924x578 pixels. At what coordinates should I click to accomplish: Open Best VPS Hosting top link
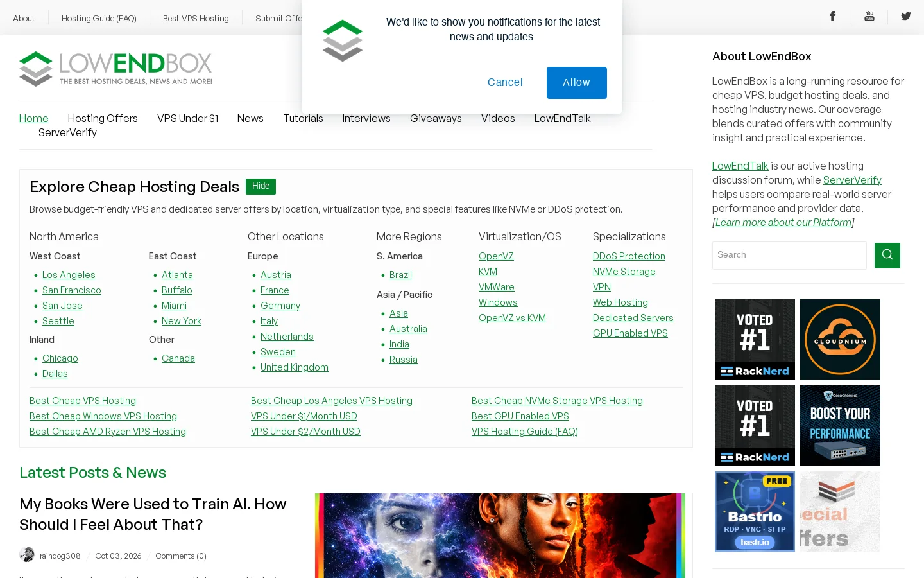196,19
